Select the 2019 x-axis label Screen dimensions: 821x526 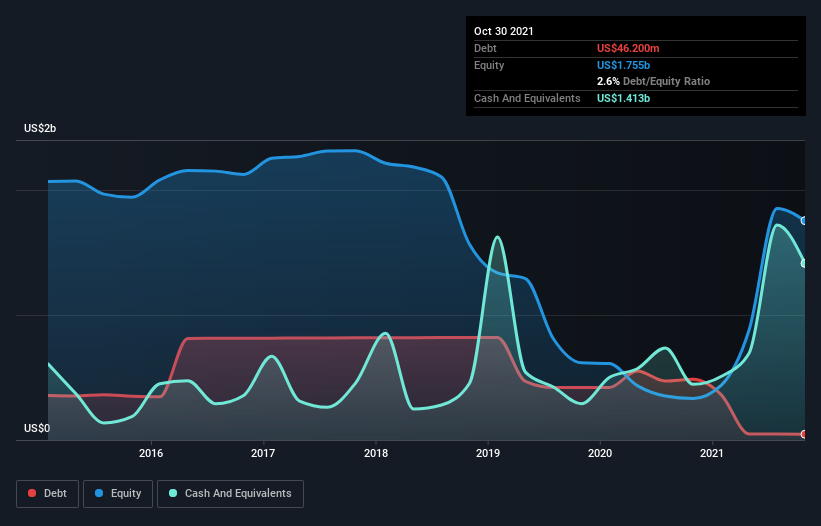point(488,453)
